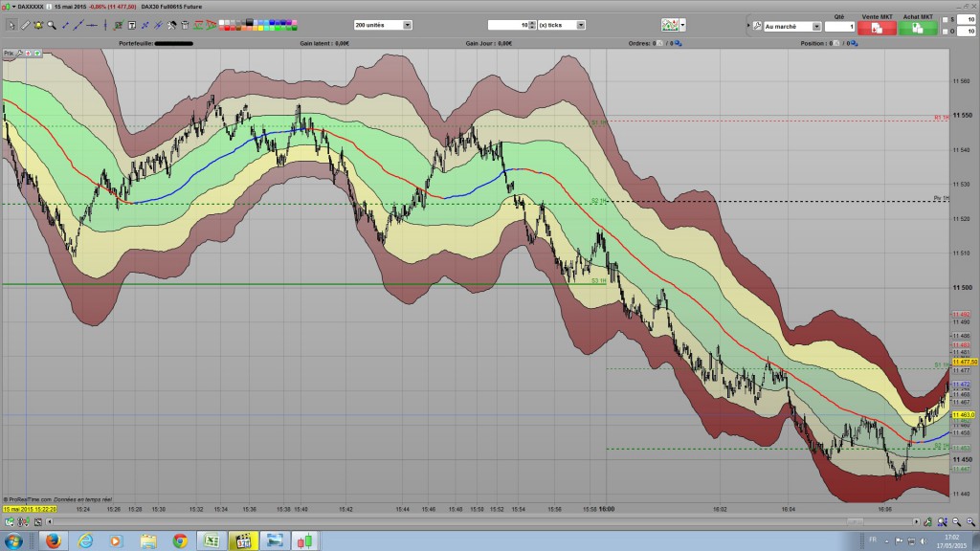The image size is (980, 551).
Task: Open Excel from the taskbar
Action: (212, 540)
